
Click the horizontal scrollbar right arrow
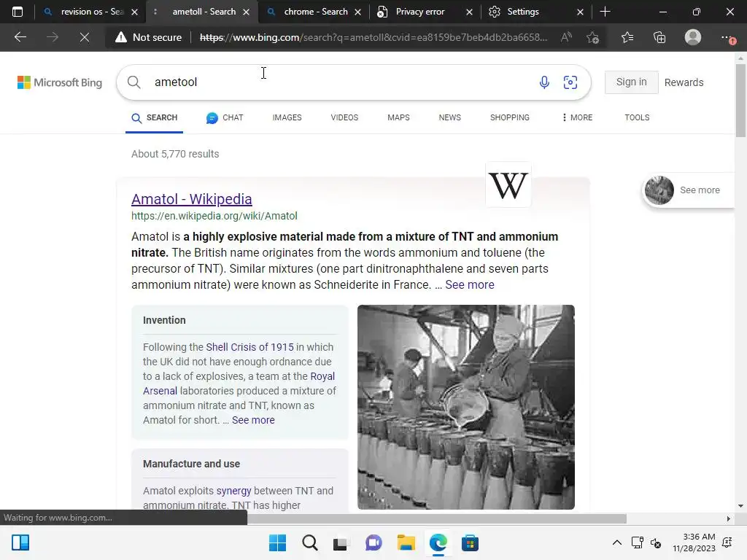[729, 518]
